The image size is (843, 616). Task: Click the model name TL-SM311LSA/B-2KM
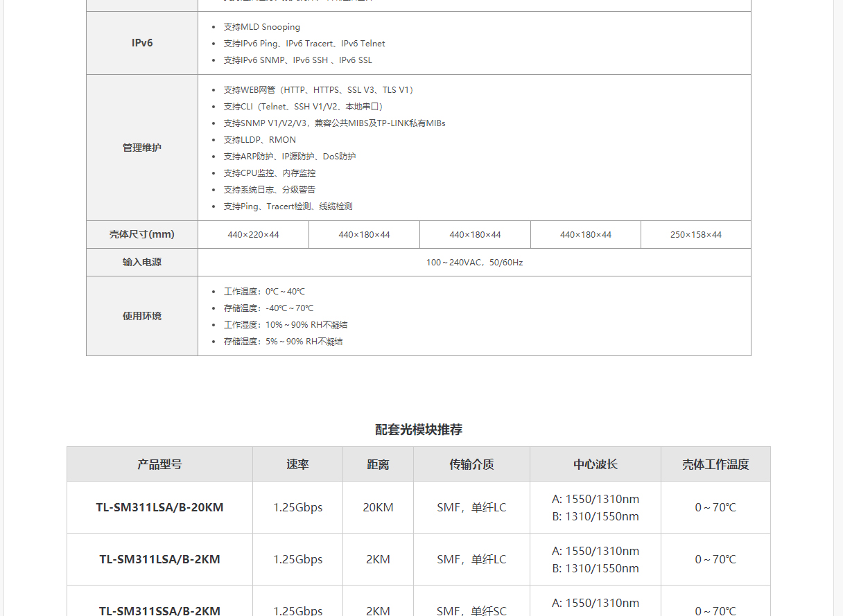point(159,559)
